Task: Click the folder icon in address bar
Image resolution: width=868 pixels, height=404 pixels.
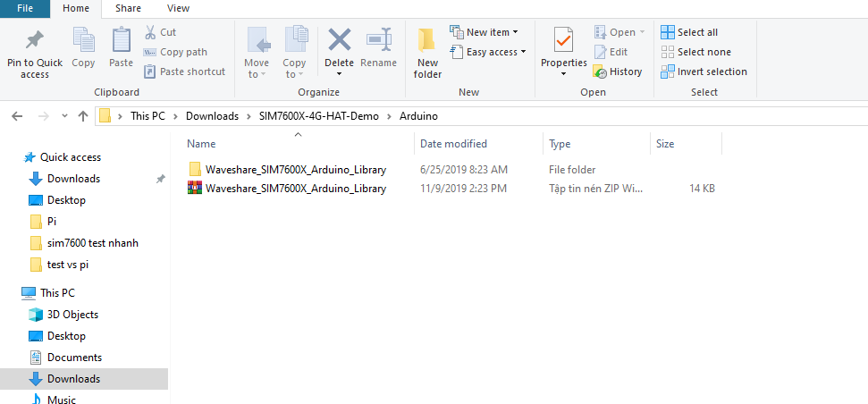Action: click(x=105, y=116)
